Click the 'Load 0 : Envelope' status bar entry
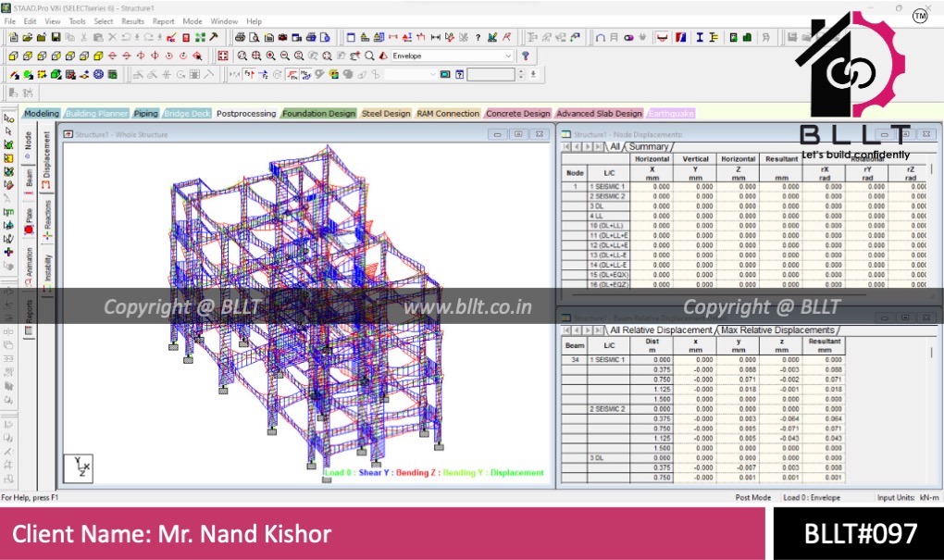 pos(811,497)
